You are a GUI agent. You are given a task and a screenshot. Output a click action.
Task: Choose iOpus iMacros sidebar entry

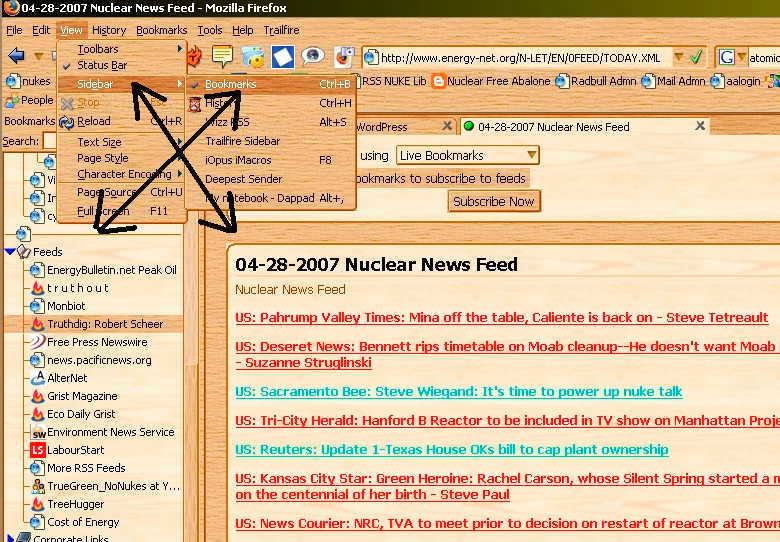pyautogui.click(x=271, y=160)
